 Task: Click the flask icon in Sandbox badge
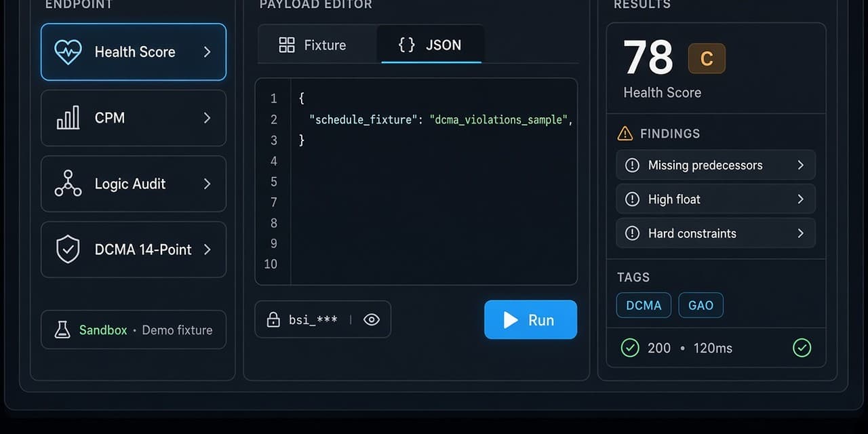(x=62, y=330)
